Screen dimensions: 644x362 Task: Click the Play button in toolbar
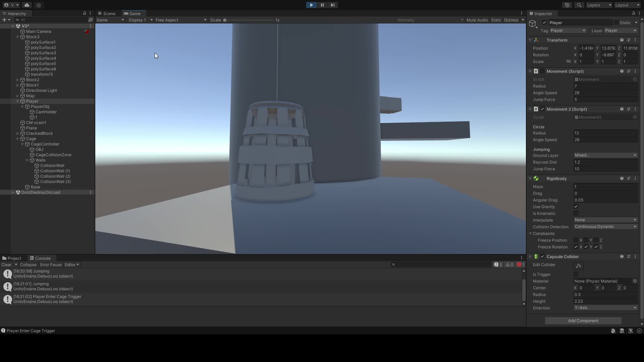(311, 5)
